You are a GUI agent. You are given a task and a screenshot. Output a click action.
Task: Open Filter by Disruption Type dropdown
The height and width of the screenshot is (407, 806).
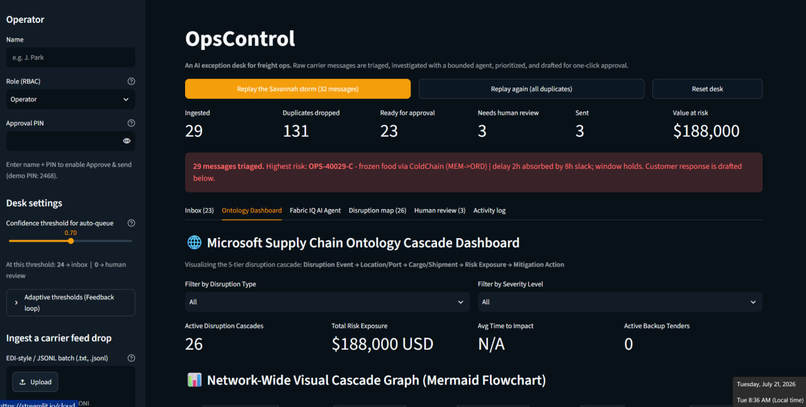point(327,302)
